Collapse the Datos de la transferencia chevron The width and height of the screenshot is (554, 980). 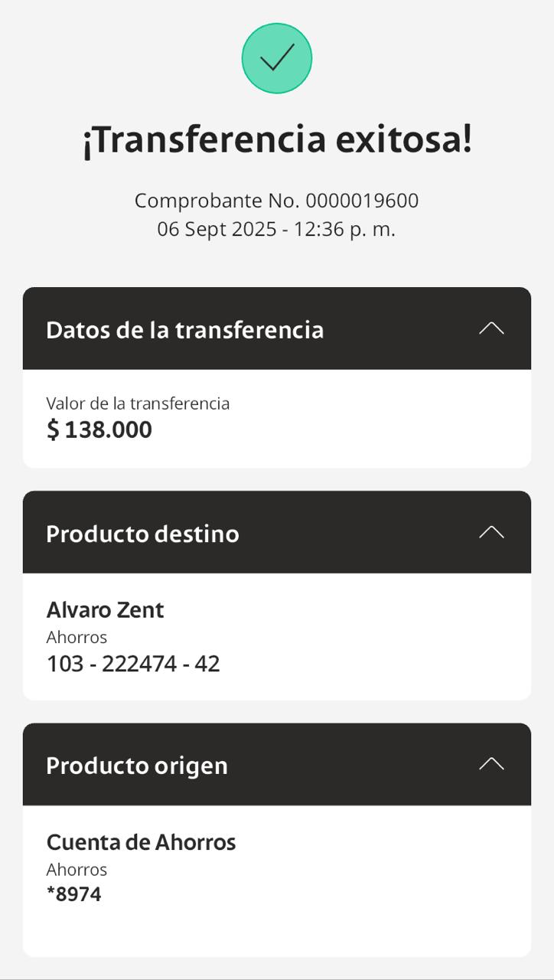tap(491, 328)
